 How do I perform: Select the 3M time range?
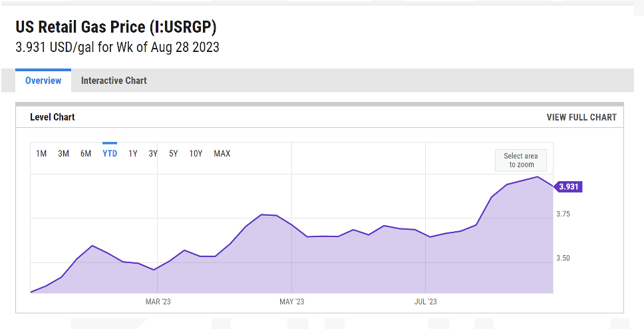[63, 153]
